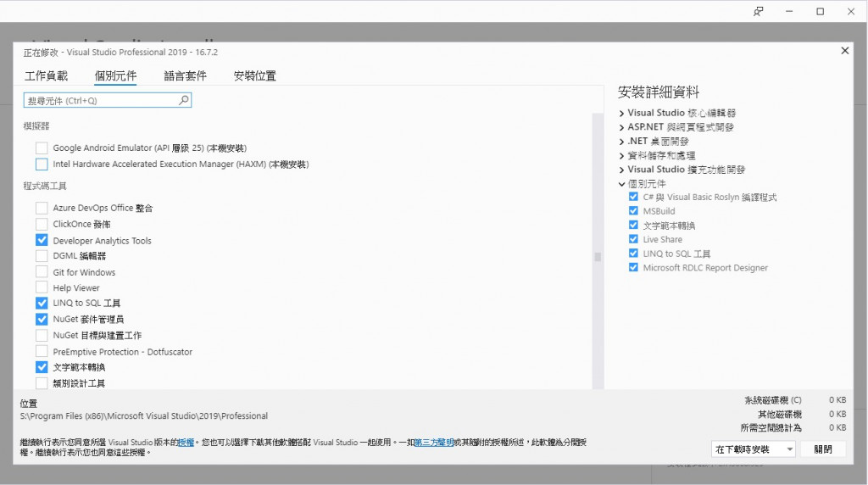This screenshot has width=868, height=485.
Task: Uncheck 文字範本轉換 in install details
Action: coord(633,225)
